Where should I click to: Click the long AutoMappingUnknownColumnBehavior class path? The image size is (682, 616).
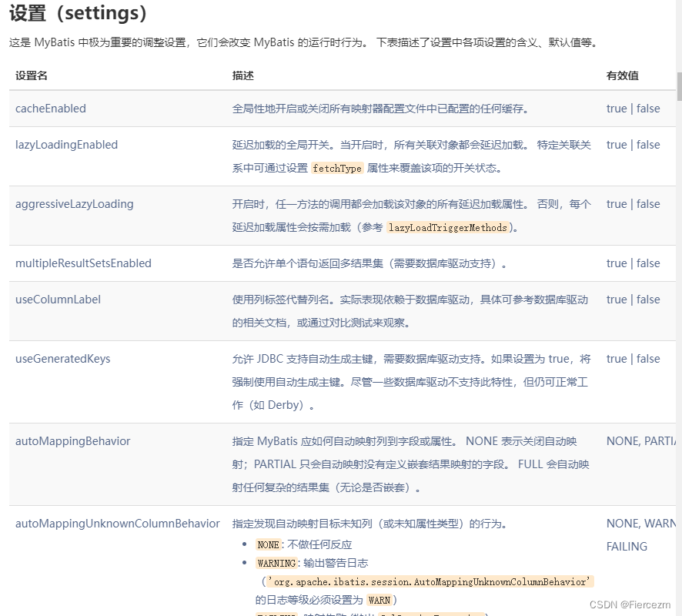(x=427, y=581)
